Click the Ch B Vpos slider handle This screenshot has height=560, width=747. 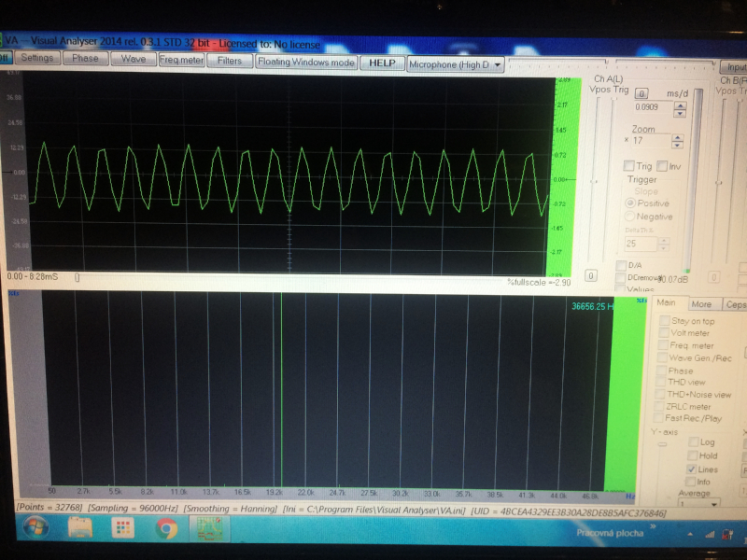(718, 182)
